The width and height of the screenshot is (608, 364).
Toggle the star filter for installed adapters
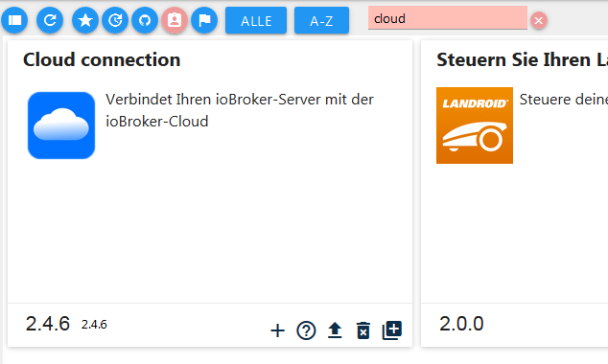pos(85,20)
